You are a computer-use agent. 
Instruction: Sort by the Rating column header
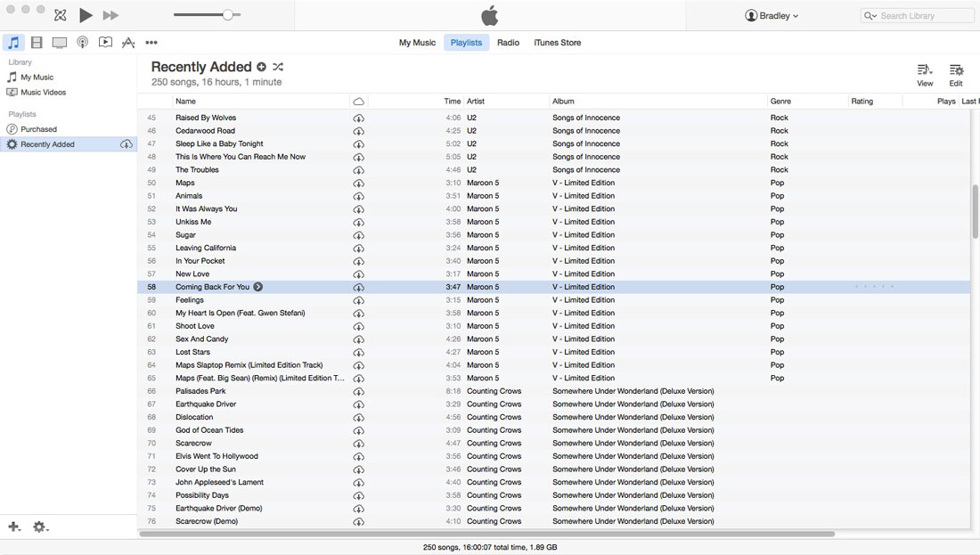[875, 102]
